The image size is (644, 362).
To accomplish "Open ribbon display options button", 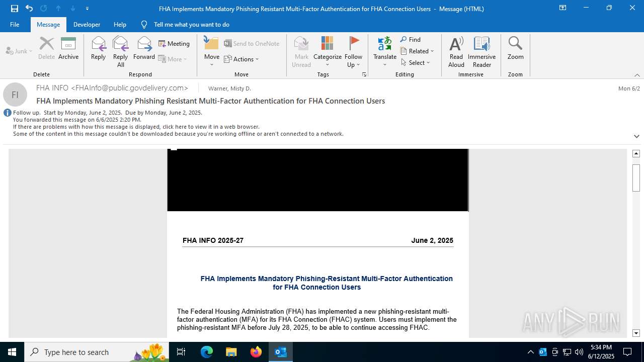I will [x=563, y=8].
